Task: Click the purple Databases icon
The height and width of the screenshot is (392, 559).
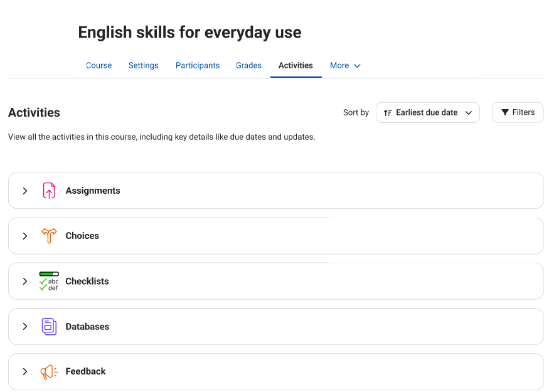Action: click(x=49, y=326)
